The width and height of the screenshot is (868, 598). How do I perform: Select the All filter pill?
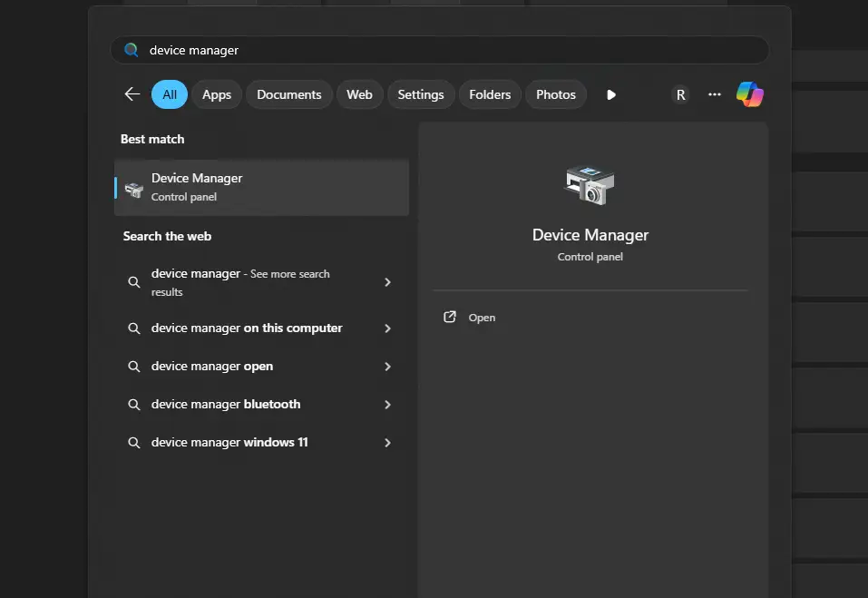169,93
